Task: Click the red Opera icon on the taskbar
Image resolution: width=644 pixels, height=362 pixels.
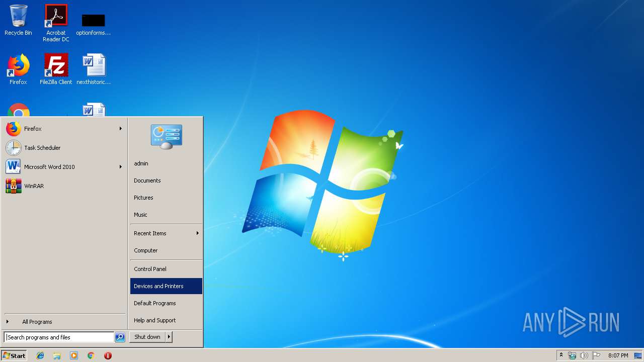Action: point(108,355)
